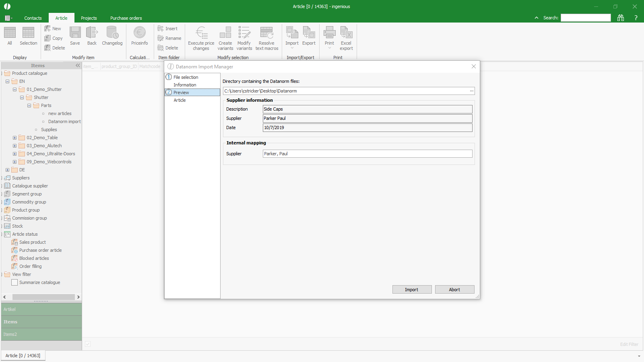Toggle the Summarize catalogue checkbox
The width and height of the screenshot is (644, 362).
point(14,282)
